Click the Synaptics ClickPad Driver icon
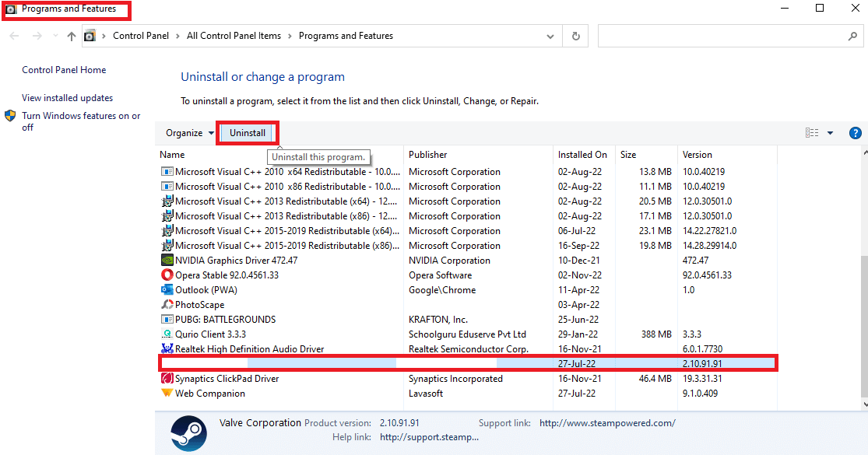868x455 pixels. coord(168,378)
